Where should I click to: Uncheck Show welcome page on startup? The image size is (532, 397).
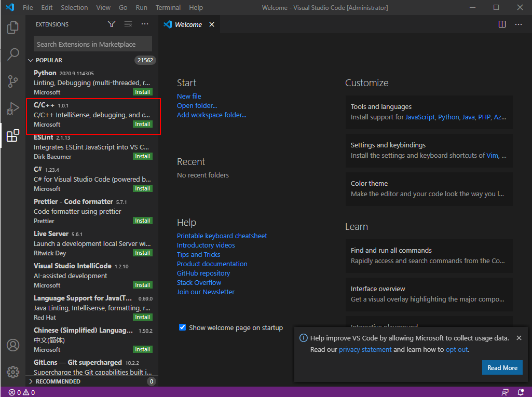182,327
